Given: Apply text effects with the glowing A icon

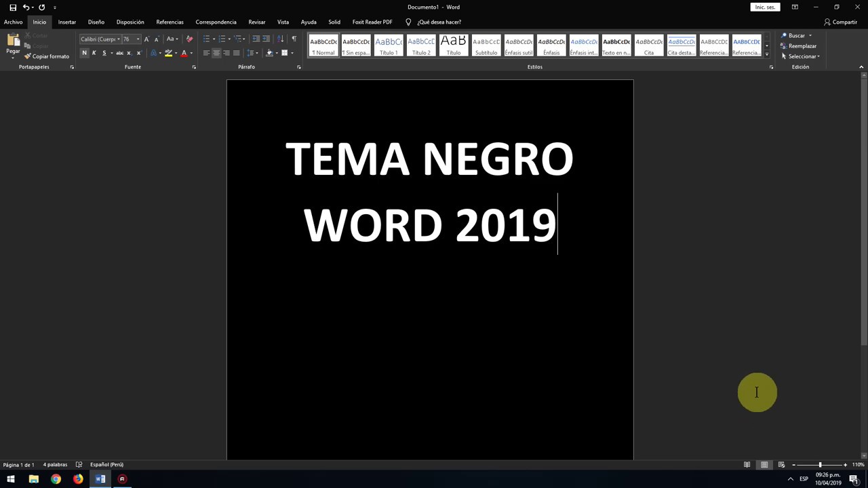Looking at the screenshot, I should coord(153,53).
